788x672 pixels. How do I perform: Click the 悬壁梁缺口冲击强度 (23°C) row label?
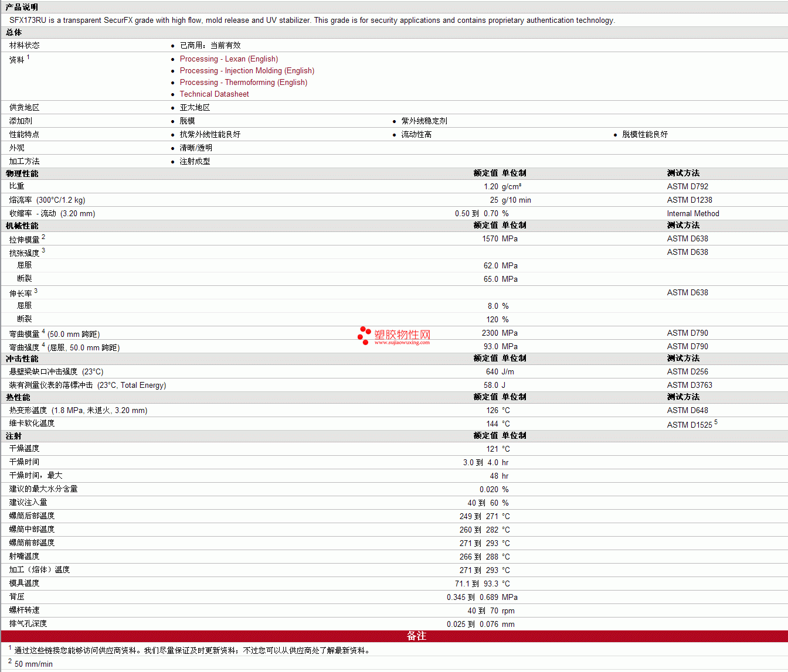coord(56,372)
